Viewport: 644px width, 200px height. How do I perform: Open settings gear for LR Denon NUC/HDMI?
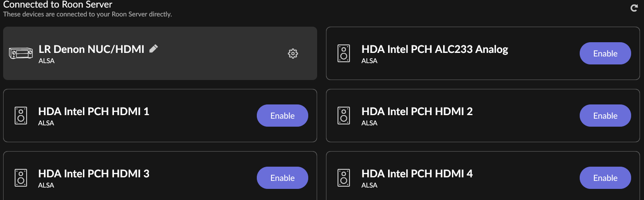(293, 54)
